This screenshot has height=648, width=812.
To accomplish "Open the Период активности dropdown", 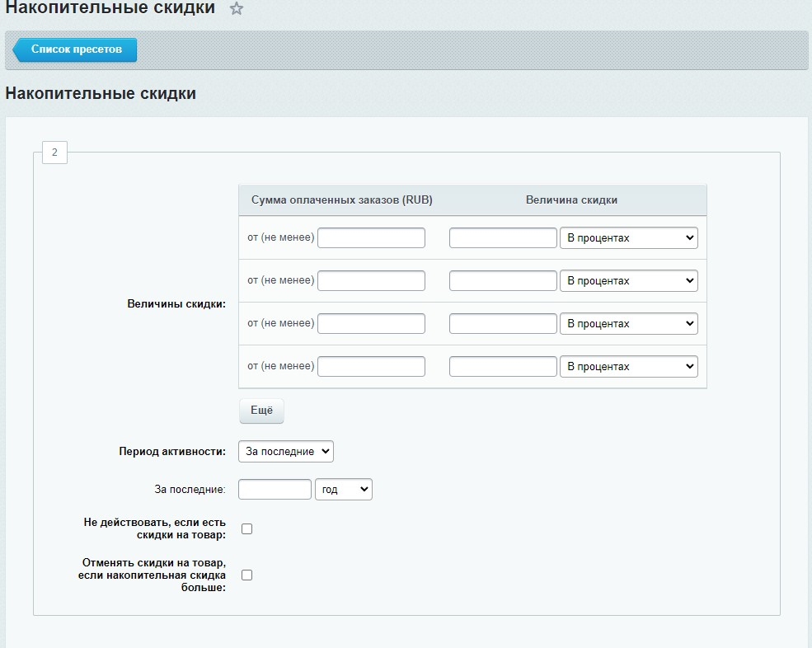I will [286, 452].
